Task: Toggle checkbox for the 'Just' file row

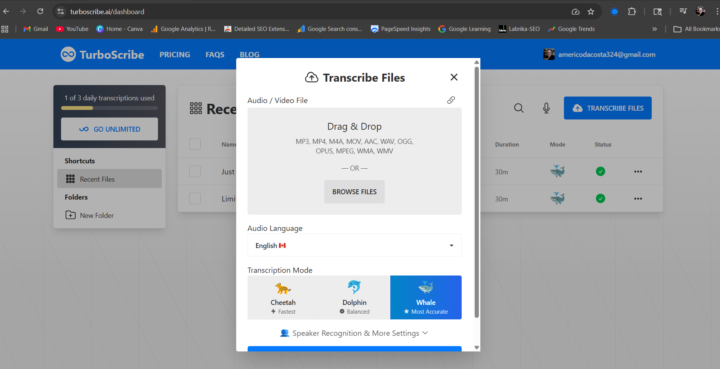Action: click(195, 171)
